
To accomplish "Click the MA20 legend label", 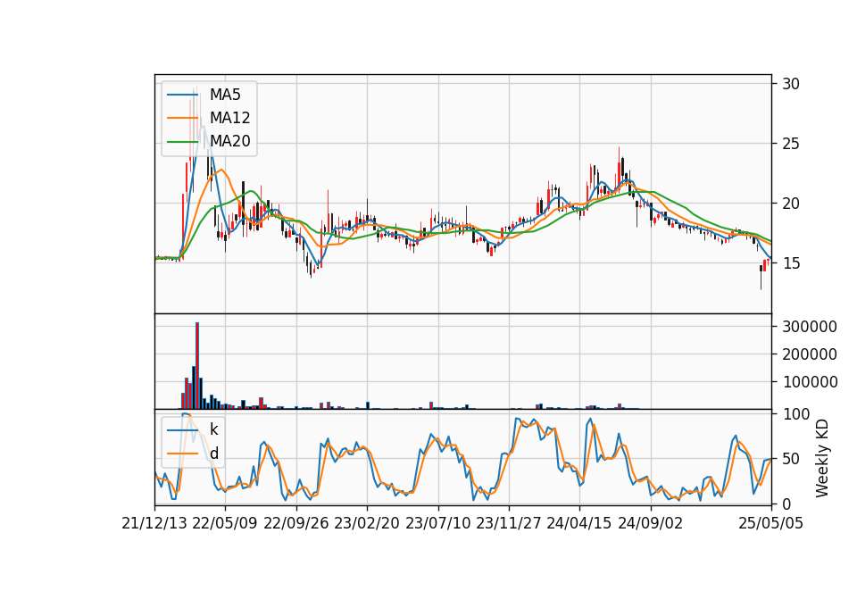I will coord(230,141).
